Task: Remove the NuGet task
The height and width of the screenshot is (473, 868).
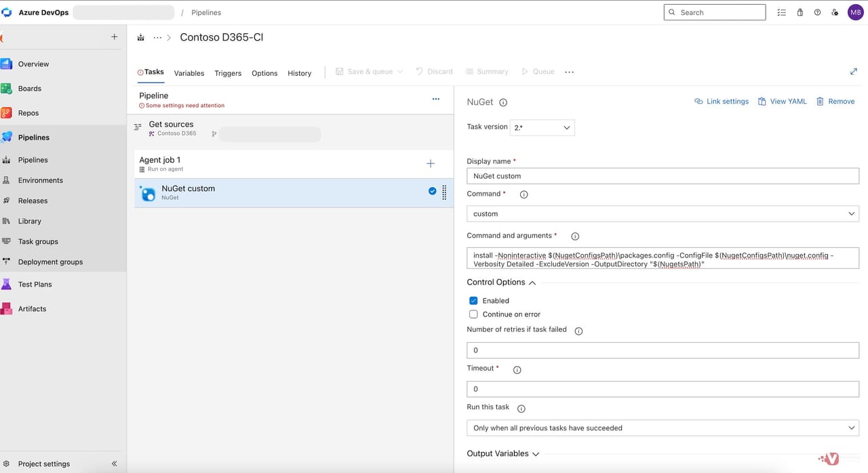Action: pyautogui.click(x=835, y=101)
